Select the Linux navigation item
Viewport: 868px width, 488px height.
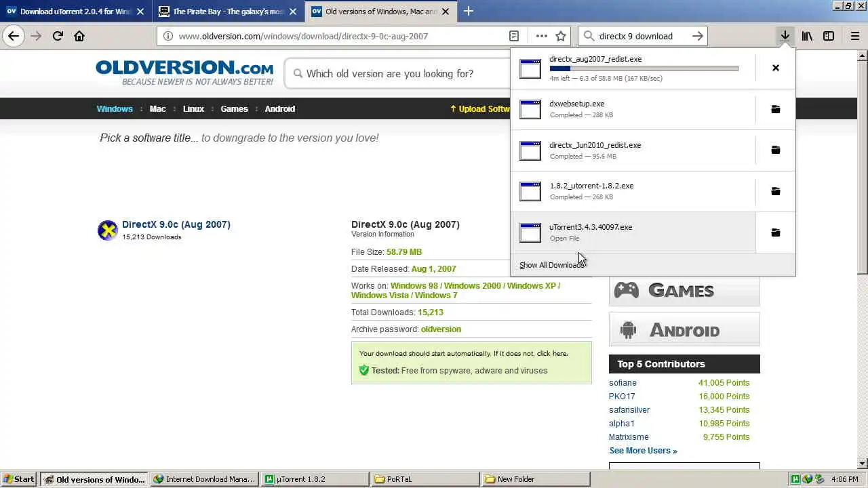[x=193, y=108]
